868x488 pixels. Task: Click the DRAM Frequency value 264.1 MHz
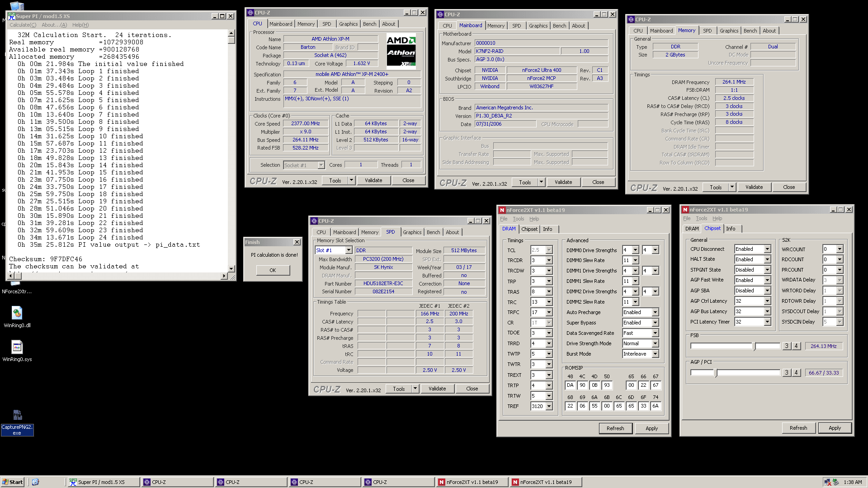coord(734,82)
